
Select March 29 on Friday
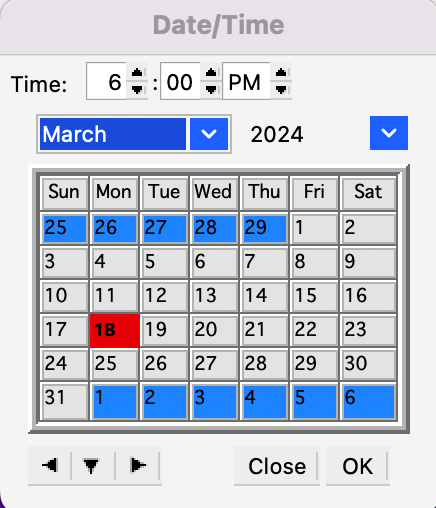[314, 364]
